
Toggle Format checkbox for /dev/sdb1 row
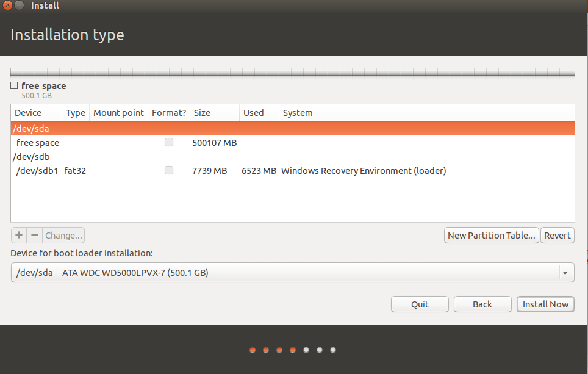[169, 171]
